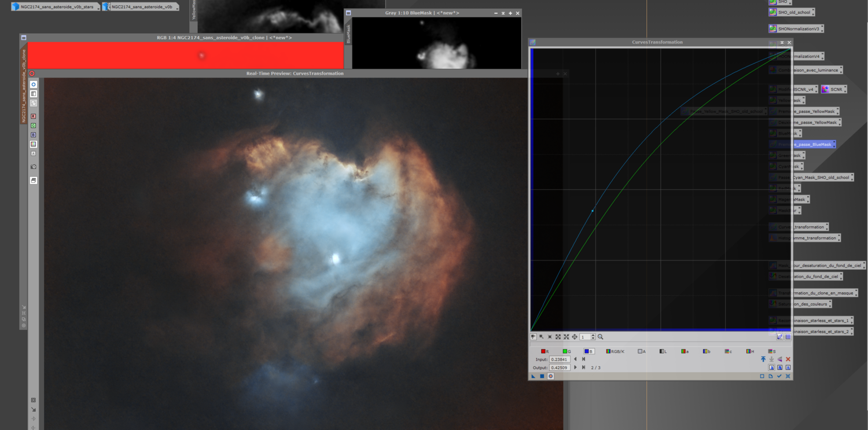Select the L lightness curve
This screenshot has width=868, height=430.
[x=663, y=351]
